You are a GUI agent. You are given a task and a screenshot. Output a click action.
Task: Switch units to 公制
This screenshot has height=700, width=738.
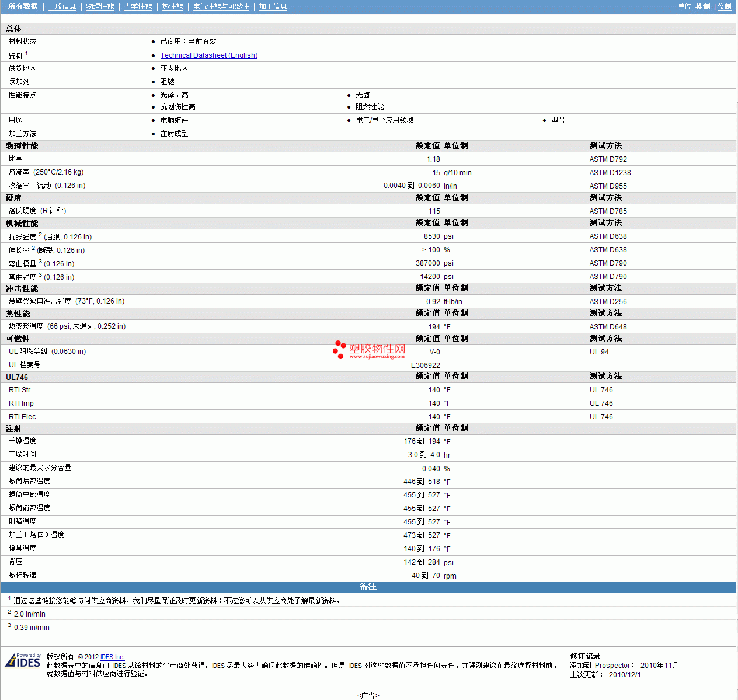tap(724, 6)
